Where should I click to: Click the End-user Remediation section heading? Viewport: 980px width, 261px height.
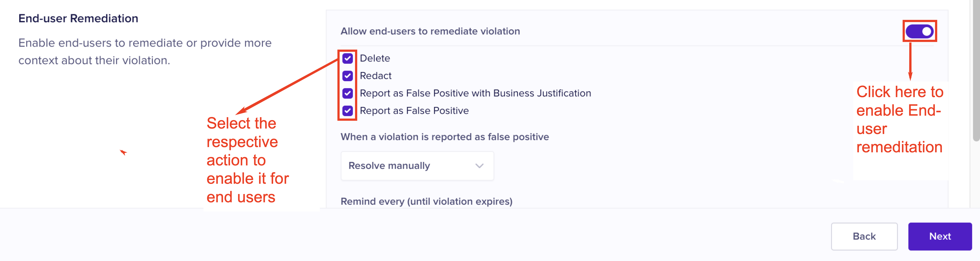[78, 18]
